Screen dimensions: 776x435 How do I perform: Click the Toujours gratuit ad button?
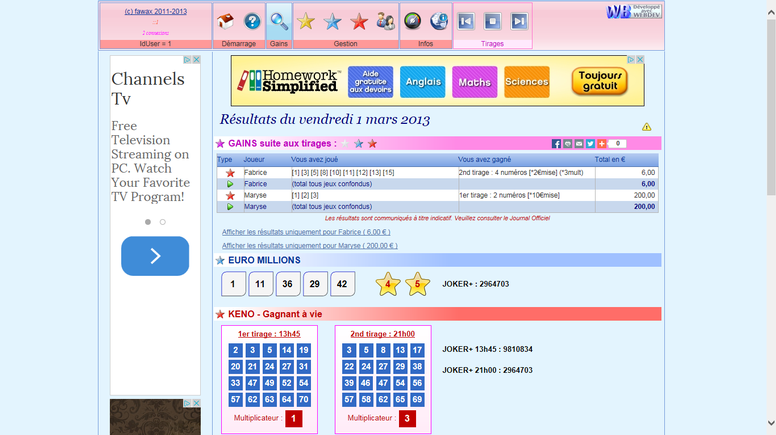click(599, 81)
